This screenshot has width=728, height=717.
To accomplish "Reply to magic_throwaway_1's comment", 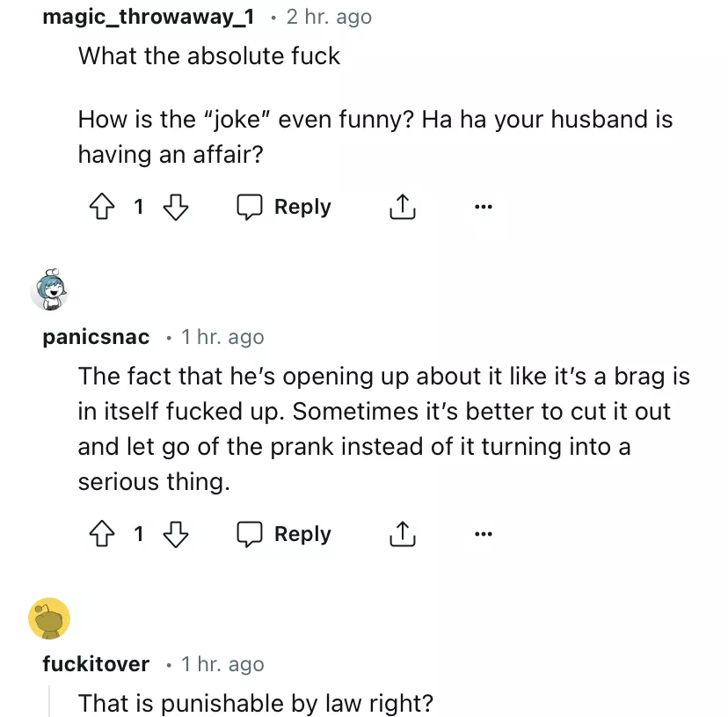I will tap(284, 208).
